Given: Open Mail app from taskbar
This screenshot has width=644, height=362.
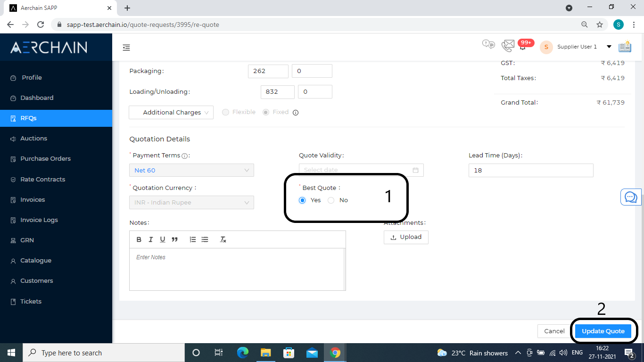Looking at the screenshot, I should [312, 353].
